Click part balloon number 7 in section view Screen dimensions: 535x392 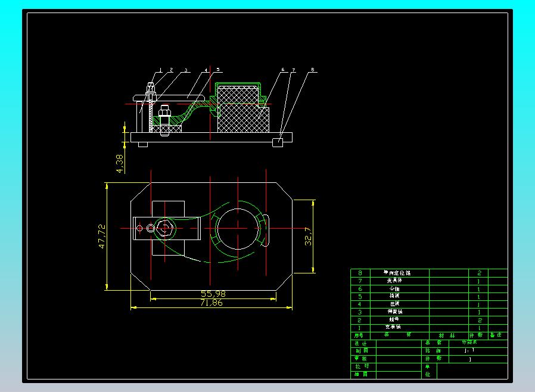pos(294,70)
